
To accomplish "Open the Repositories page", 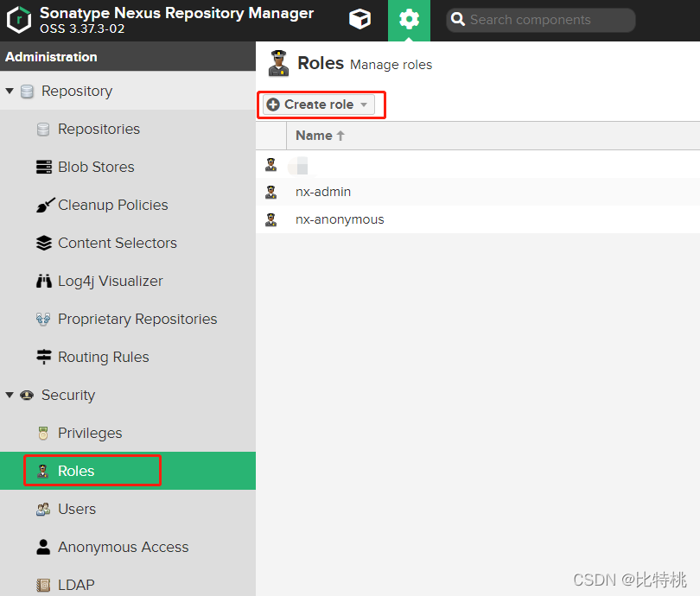I will pos(99,129).
